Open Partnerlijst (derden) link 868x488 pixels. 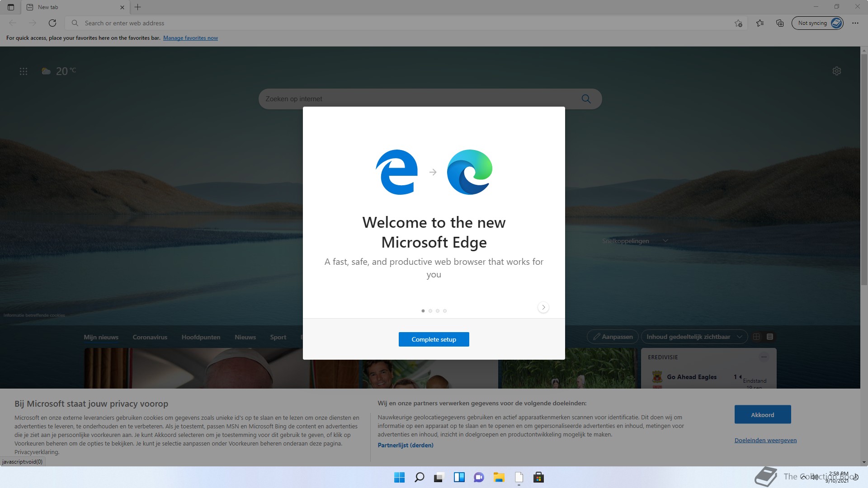click(x=406, y=445)
